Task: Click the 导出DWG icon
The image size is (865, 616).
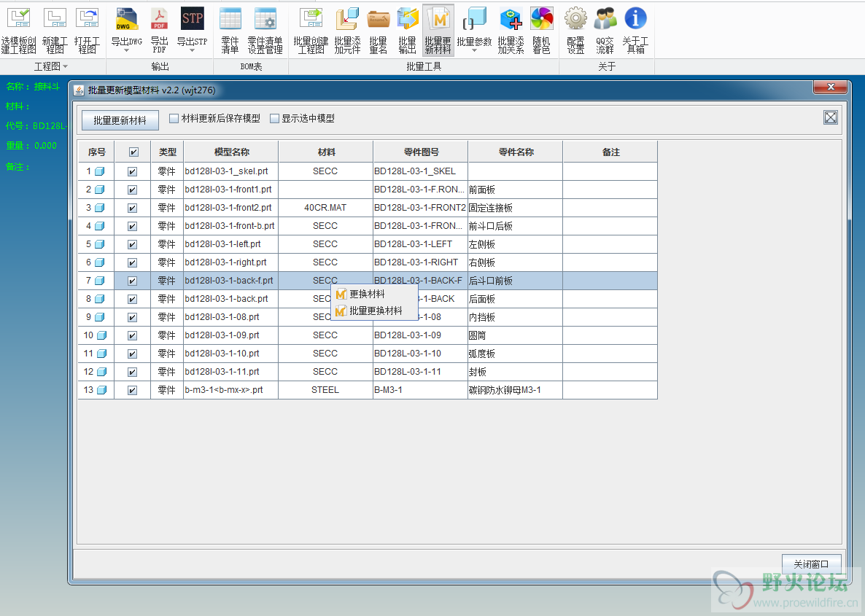Action: point(127,18)
